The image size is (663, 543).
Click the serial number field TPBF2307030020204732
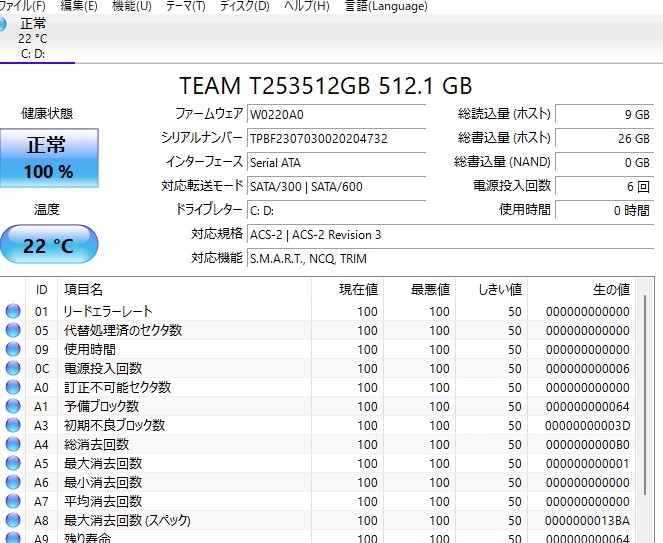(x=336, y=139)
